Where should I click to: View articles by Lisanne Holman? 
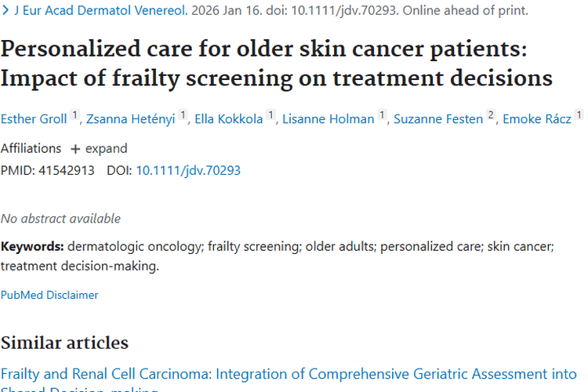(328, 119)
